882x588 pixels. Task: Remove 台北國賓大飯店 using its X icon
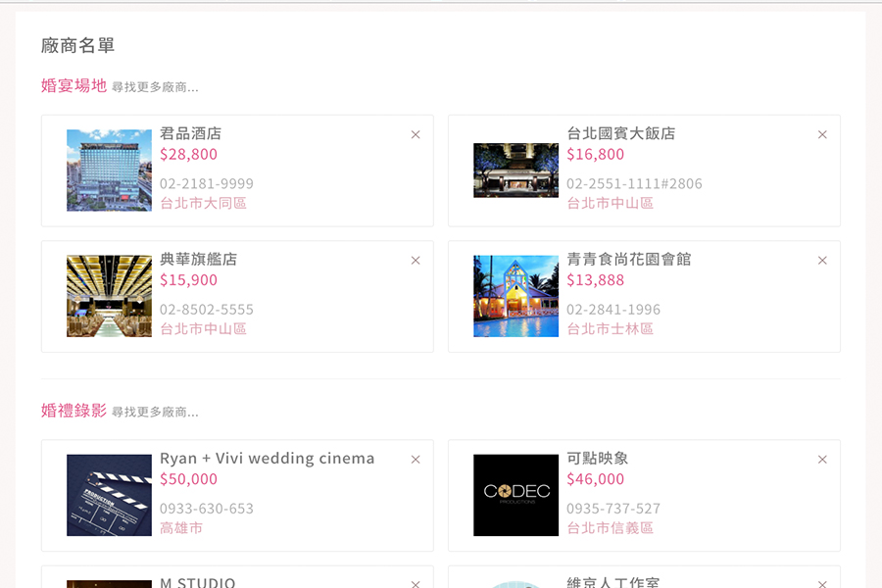pos(822,135)
